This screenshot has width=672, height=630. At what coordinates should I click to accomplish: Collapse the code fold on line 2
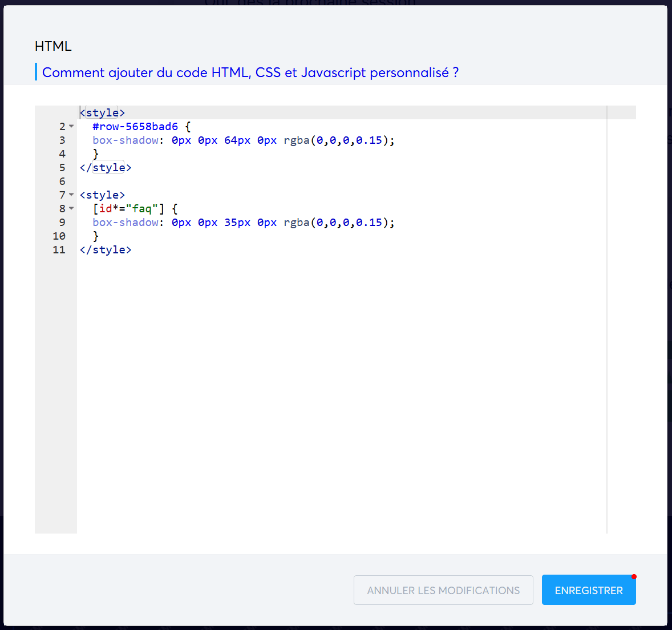[71, 126]
